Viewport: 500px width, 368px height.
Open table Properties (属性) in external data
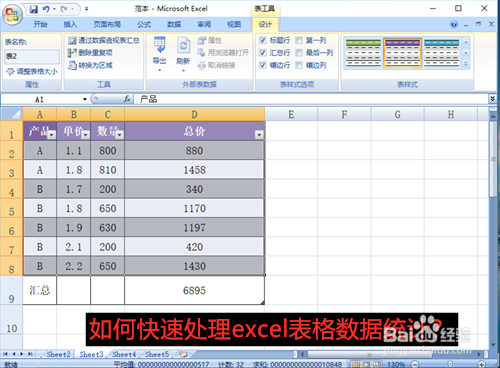[210, 41]
